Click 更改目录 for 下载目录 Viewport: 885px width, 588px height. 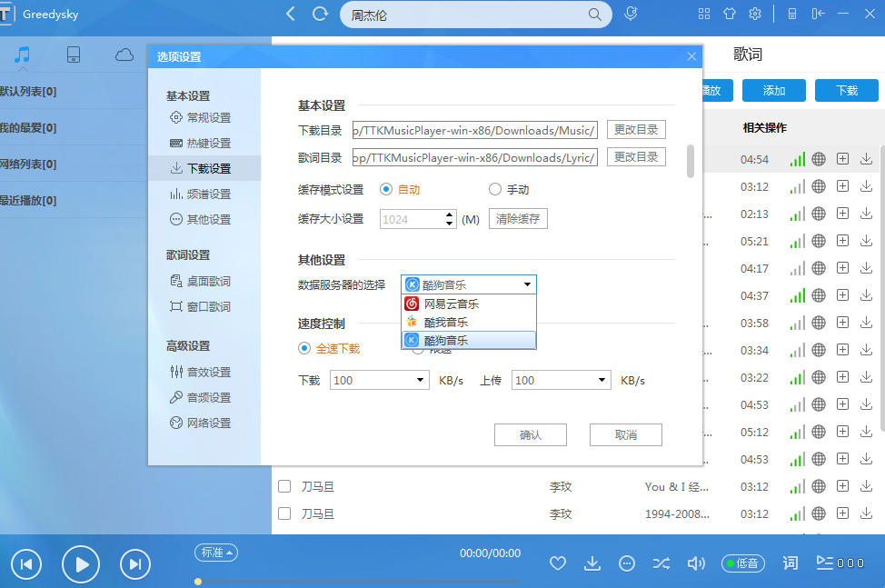[x=636, y=130]
